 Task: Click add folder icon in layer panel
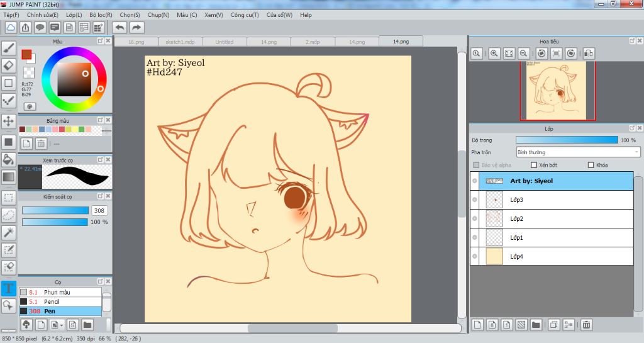(x=536, y=325)
